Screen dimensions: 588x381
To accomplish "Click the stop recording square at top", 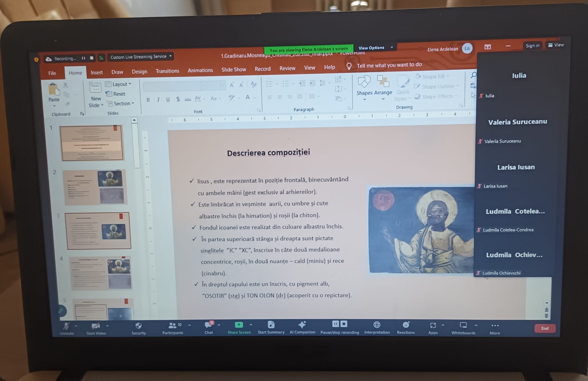I will point(92,58).
